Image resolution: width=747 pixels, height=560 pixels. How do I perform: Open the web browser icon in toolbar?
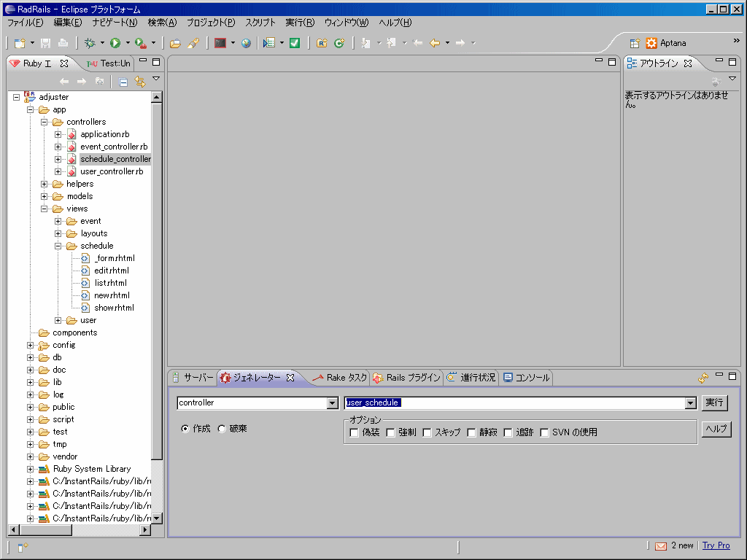point(244,43)
